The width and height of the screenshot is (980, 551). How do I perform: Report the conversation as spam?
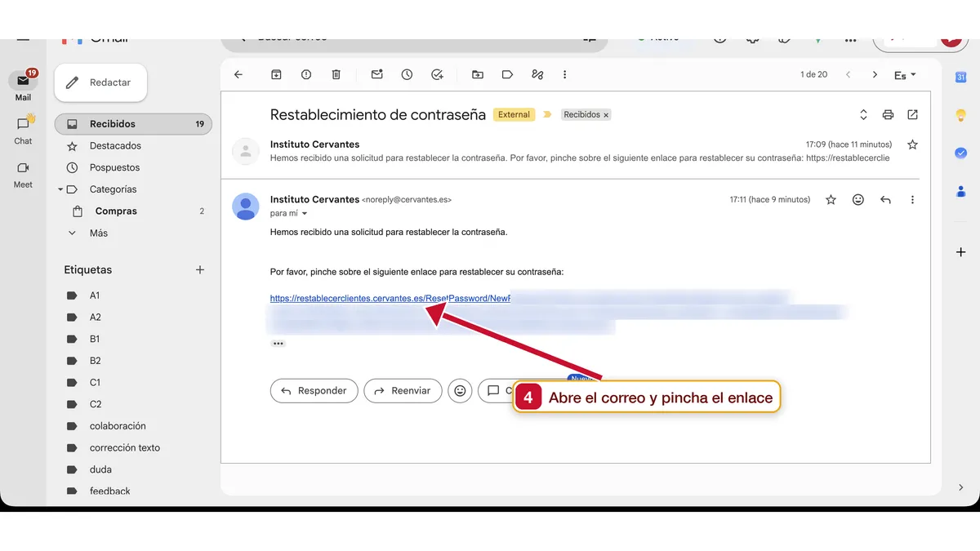pos(306,74)
